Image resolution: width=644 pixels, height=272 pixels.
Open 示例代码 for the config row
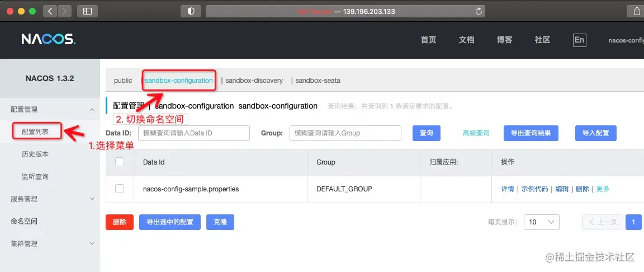click(x=535, y=189)
